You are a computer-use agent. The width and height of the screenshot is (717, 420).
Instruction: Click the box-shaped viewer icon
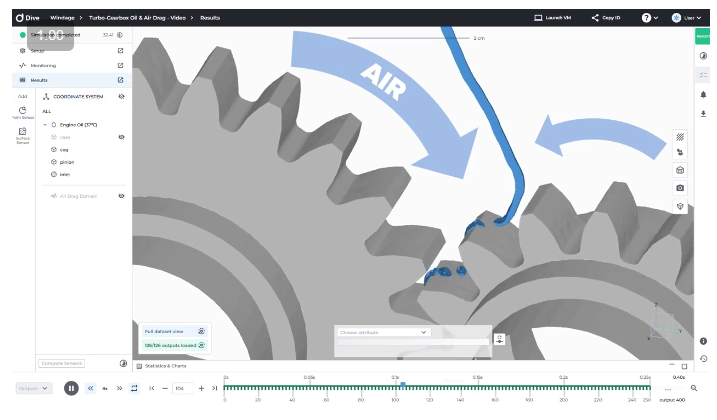[x=680, y=170]
